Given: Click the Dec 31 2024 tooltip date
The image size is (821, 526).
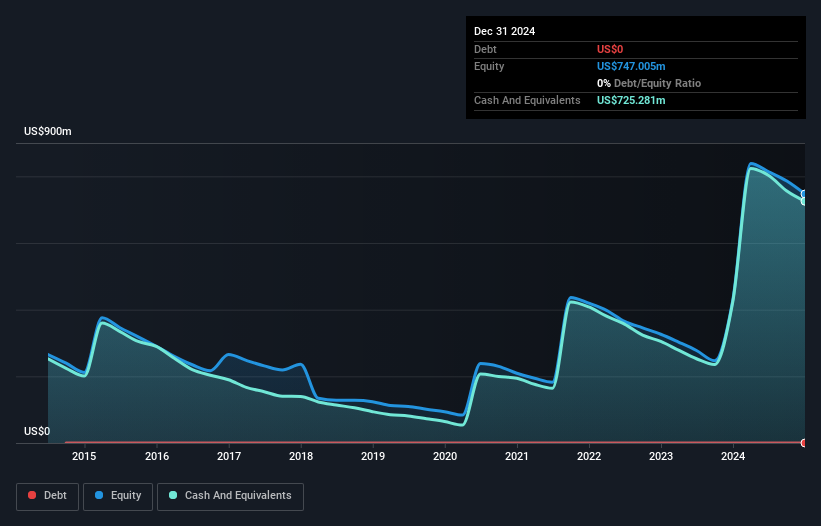Looking at the screenshot, I should [504, 31].
